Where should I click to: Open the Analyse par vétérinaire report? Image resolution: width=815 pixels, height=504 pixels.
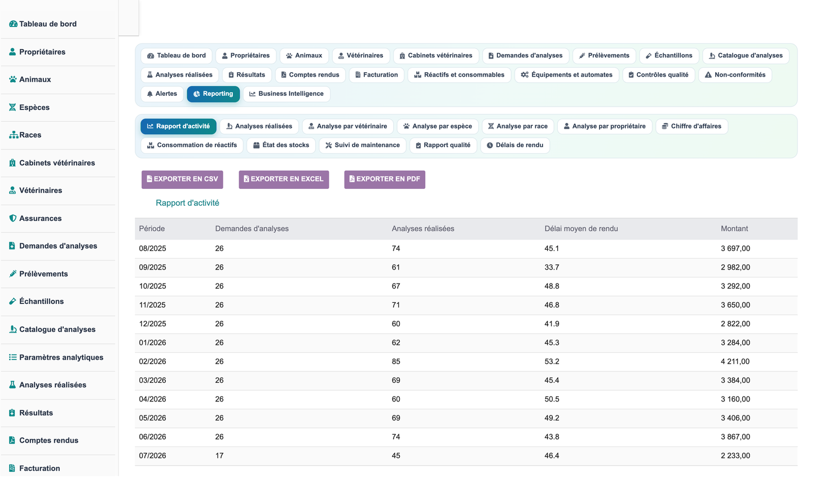tap(348, 126)
